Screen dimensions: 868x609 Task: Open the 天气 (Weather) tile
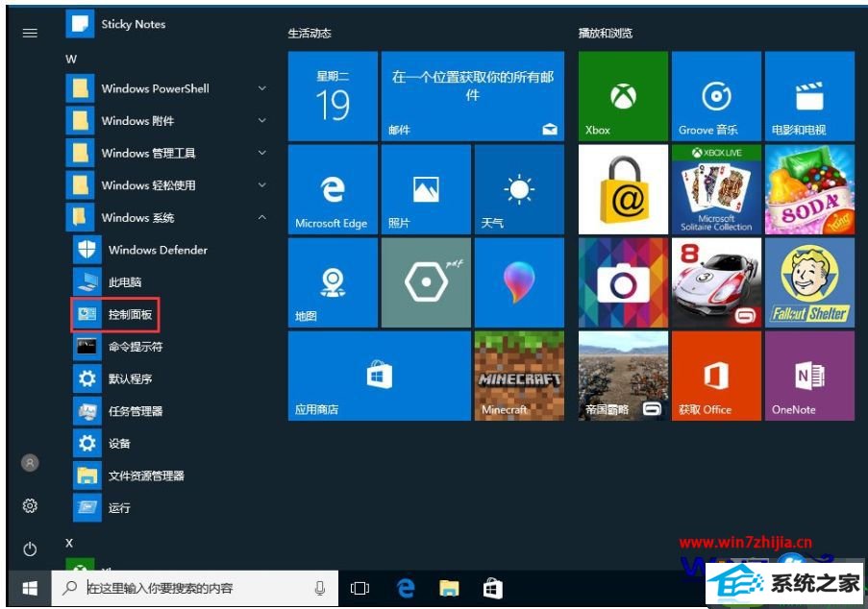click(519, 190)
